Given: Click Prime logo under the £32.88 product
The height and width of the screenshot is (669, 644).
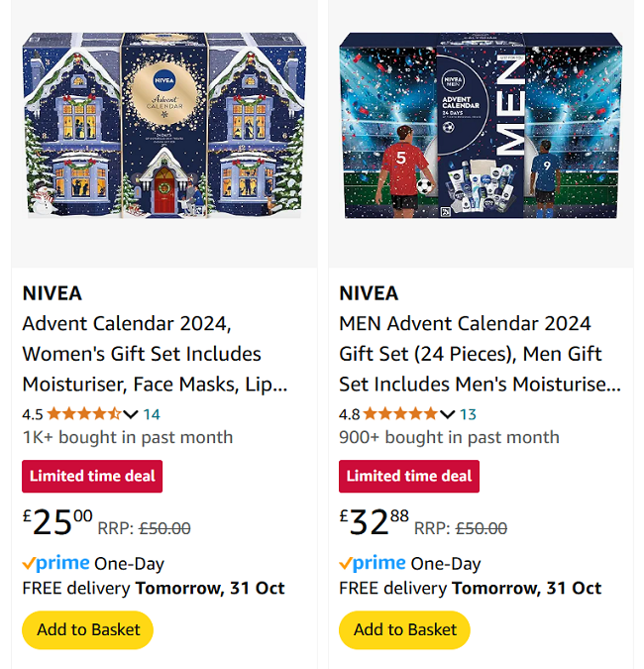Looking at the screenshot, I should [374, 563].
